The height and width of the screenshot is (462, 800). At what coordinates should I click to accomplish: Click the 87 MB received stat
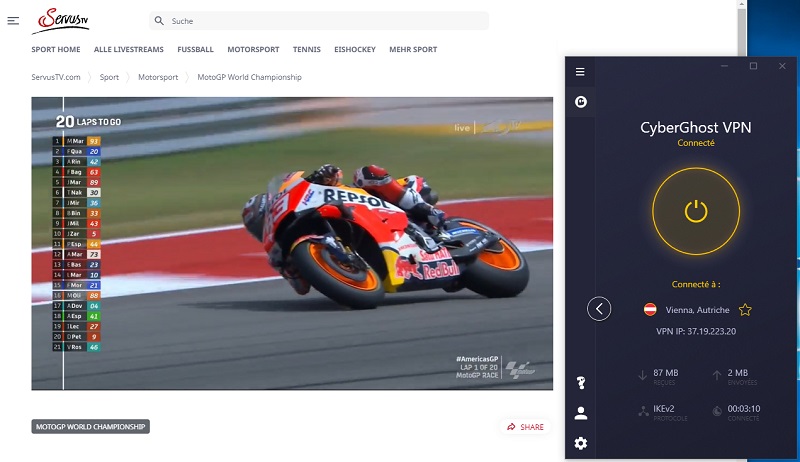(666, 373)
